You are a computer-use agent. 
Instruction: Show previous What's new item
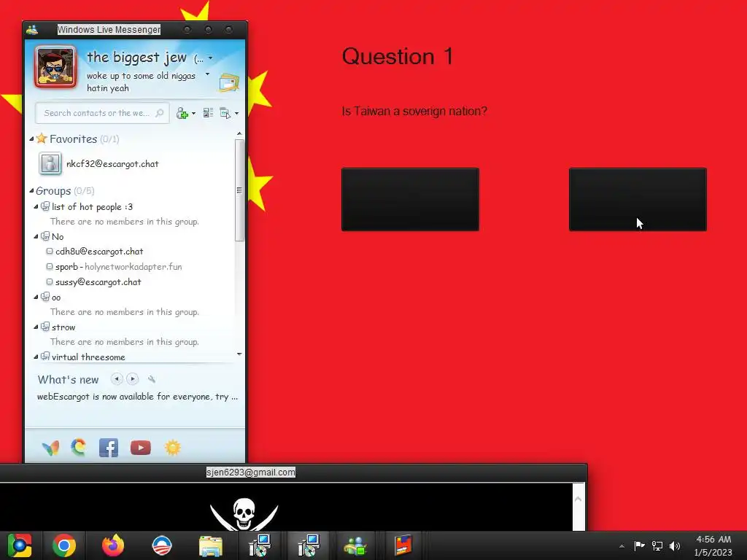(x=116, y=379)
